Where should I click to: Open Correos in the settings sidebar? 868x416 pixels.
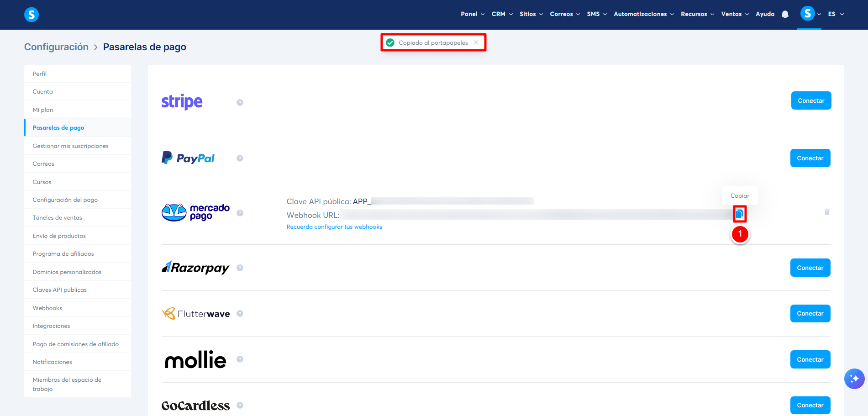tap(78, 164)
